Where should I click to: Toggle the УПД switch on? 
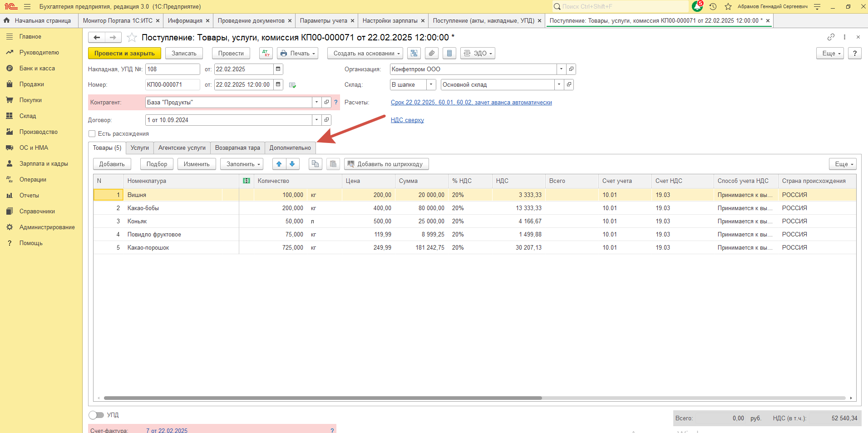click(x=96, y=415)
